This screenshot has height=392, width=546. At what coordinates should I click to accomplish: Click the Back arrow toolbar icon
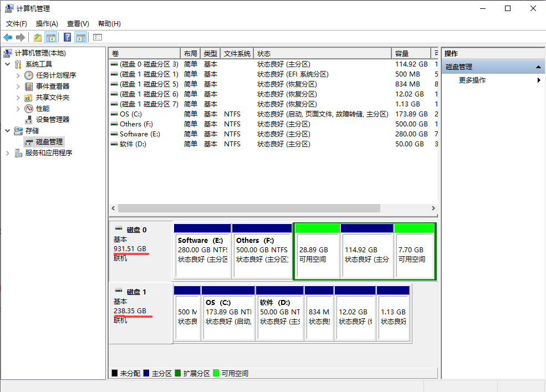point(8,37)
